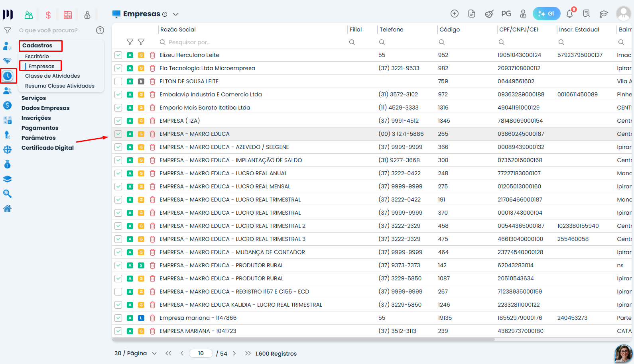Toggle checkbox for EMPRESA ( IZA)
The height and width of the screenshot is (364, 634).
tap(118, 121)
